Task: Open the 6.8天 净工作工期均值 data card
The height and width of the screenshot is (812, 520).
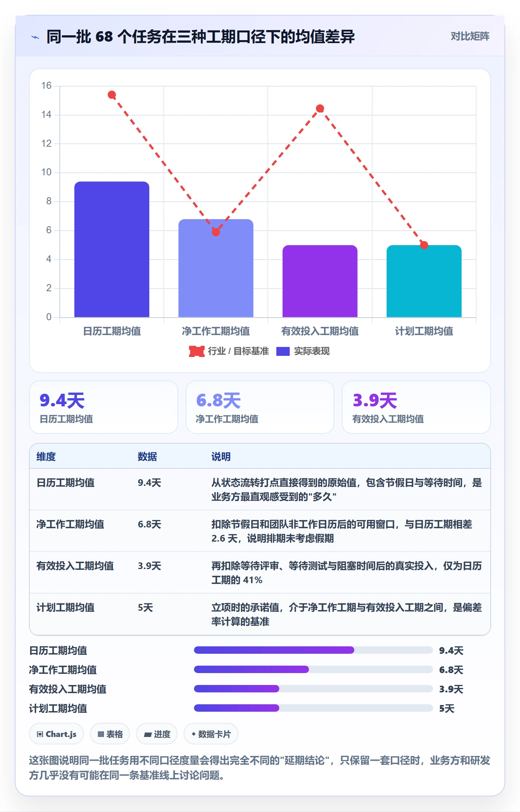Action: coord(260,407)
